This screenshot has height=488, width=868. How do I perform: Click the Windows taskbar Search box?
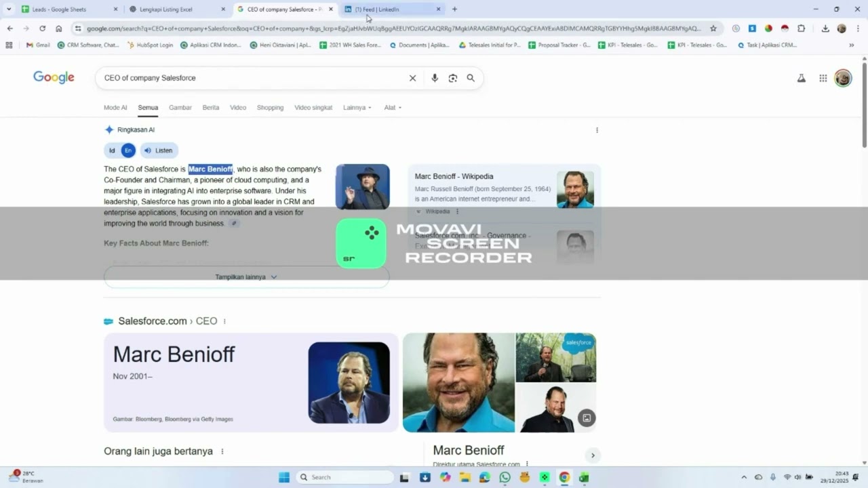[x=345, y=477]
